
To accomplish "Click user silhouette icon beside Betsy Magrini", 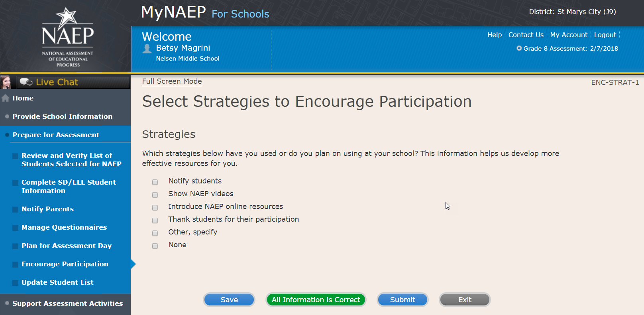I will click(147, 49).
